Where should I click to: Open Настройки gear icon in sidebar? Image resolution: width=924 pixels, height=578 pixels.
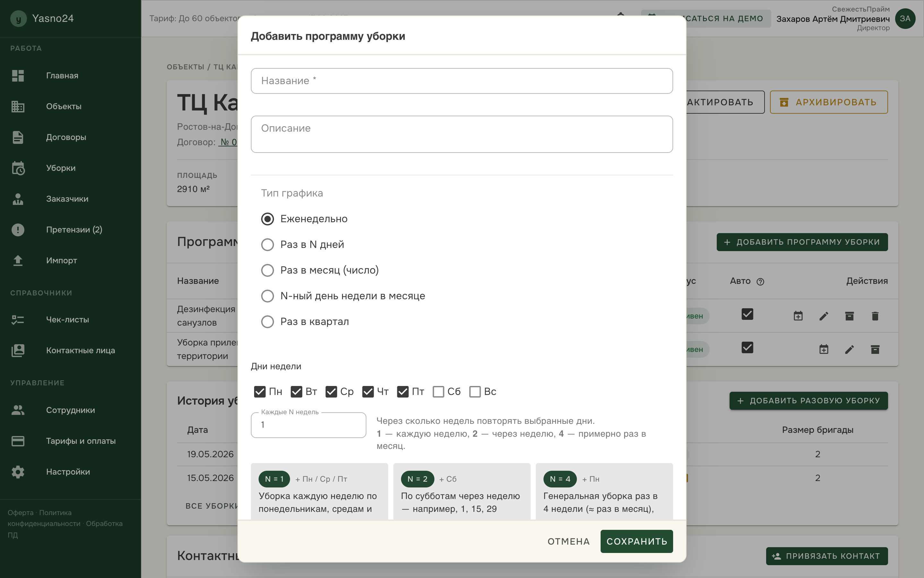tap(18, 472)
